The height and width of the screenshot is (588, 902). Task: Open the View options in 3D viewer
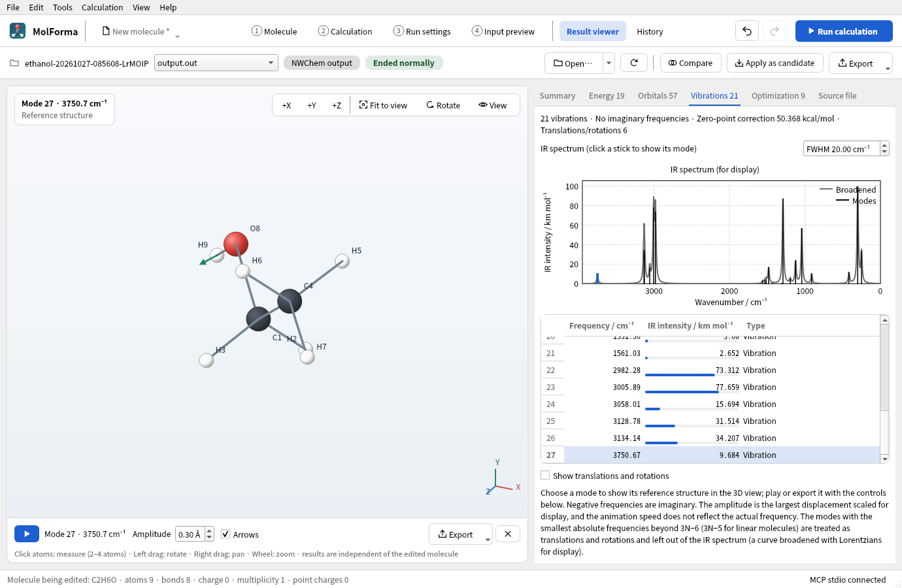493,105
